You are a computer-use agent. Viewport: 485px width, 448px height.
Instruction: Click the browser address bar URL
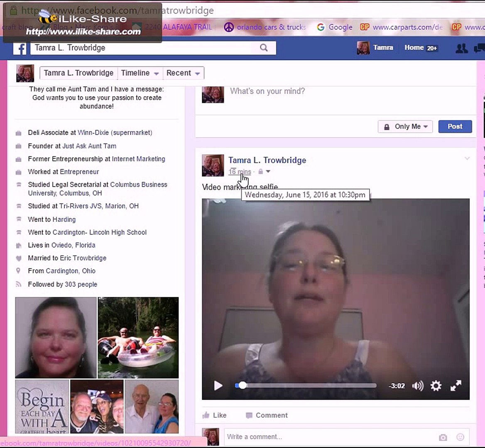click(118, 10)
